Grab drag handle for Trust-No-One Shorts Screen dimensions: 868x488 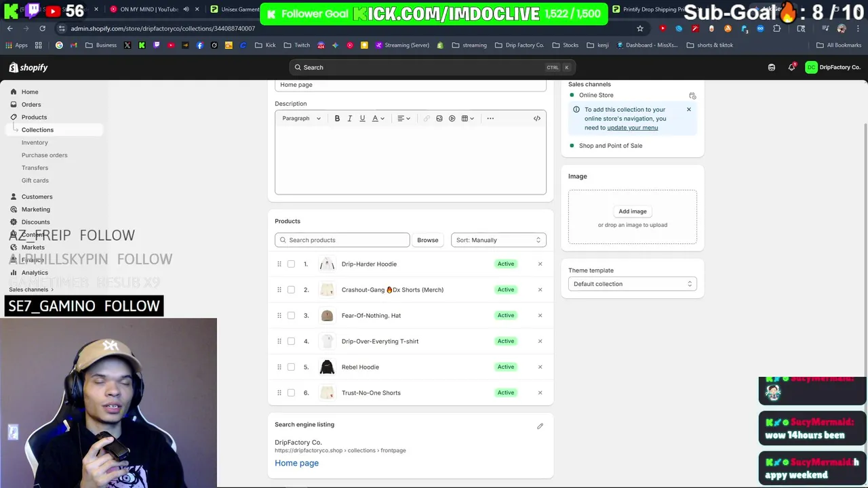pos(279,393)
